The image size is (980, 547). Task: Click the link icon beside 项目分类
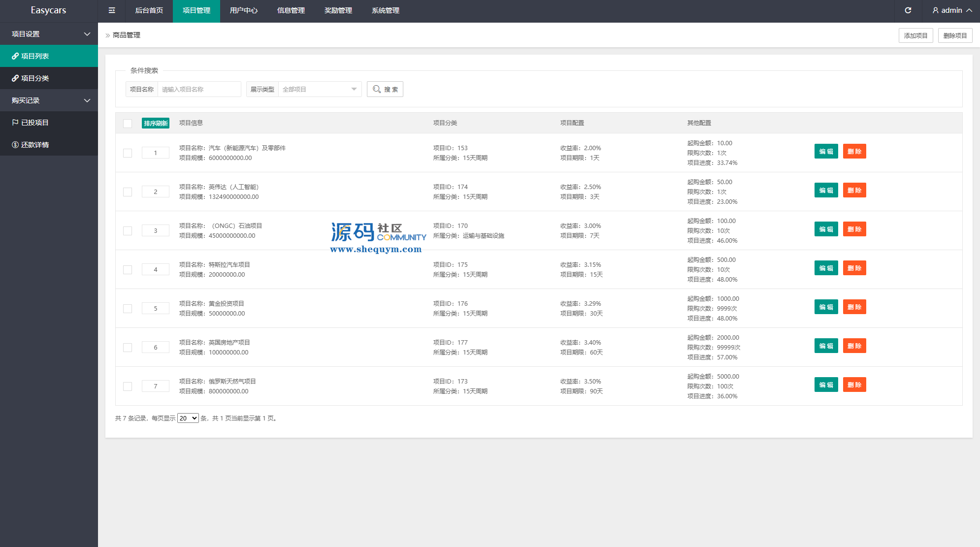coord(15,78)
